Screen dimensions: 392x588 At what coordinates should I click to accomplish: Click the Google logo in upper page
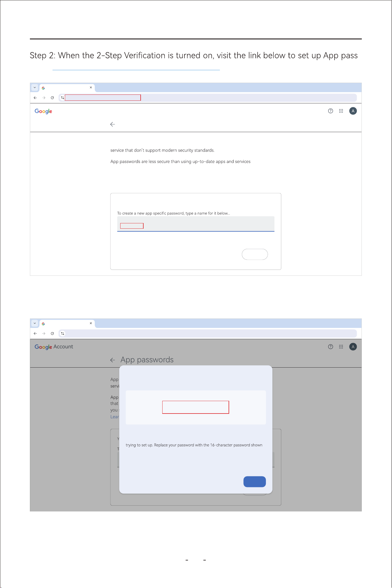pyautogui.click(x=43, y=111)
